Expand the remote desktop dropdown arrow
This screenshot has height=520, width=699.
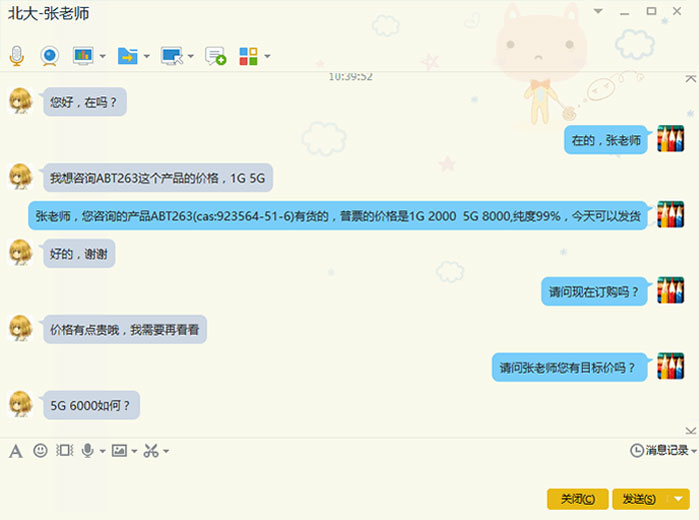(x=191, y=56)
